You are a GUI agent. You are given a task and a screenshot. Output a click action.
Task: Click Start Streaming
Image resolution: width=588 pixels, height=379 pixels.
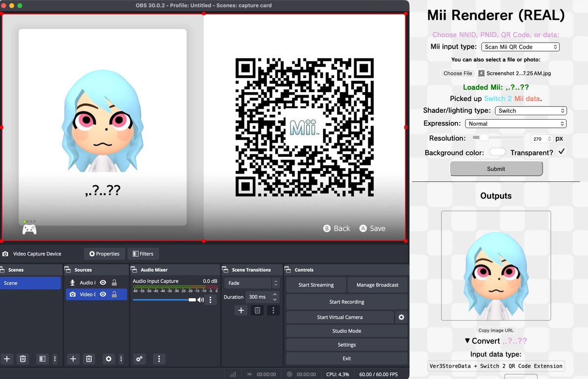tap(316, 285)
